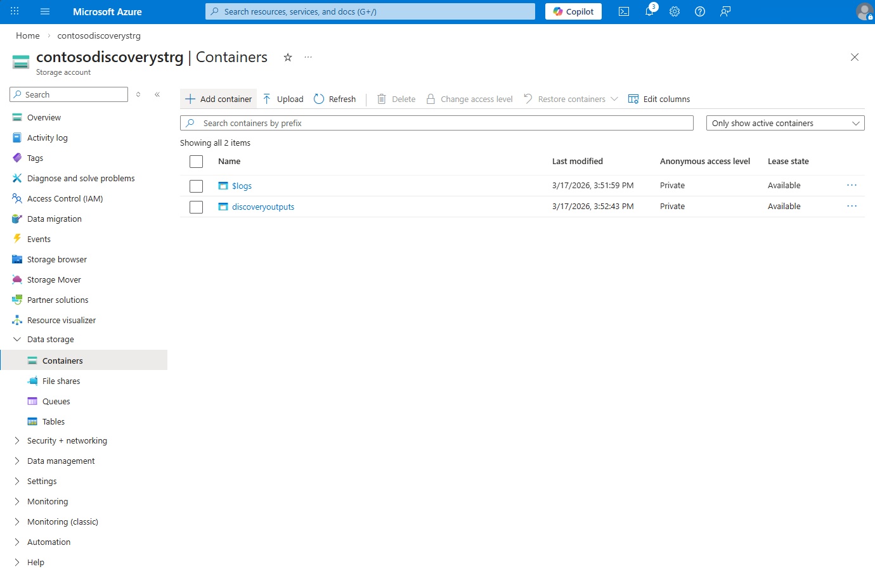Open the Feedback icon
This screenshot has width=875, height=588.
725,11
